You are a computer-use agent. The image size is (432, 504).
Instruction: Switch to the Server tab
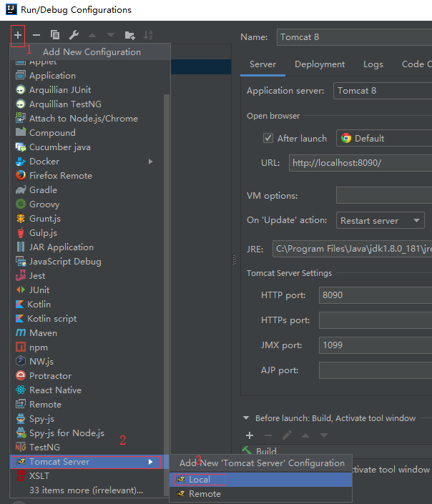pyautogui.click(x=262, y=64)
